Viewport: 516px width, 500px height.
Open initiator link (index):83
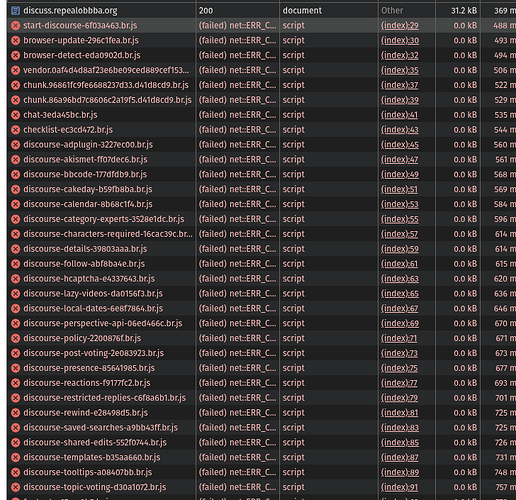400,428
